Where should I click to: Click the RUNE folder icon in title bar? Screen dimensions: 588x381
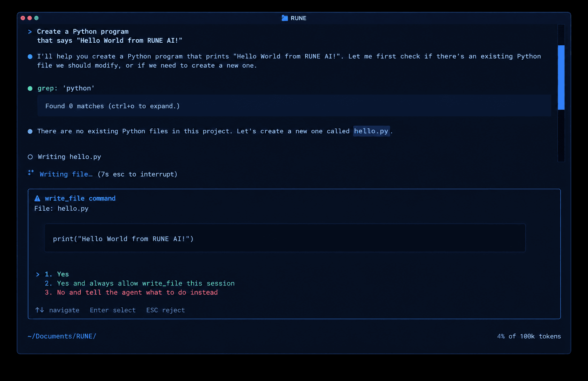coord(285,18)
